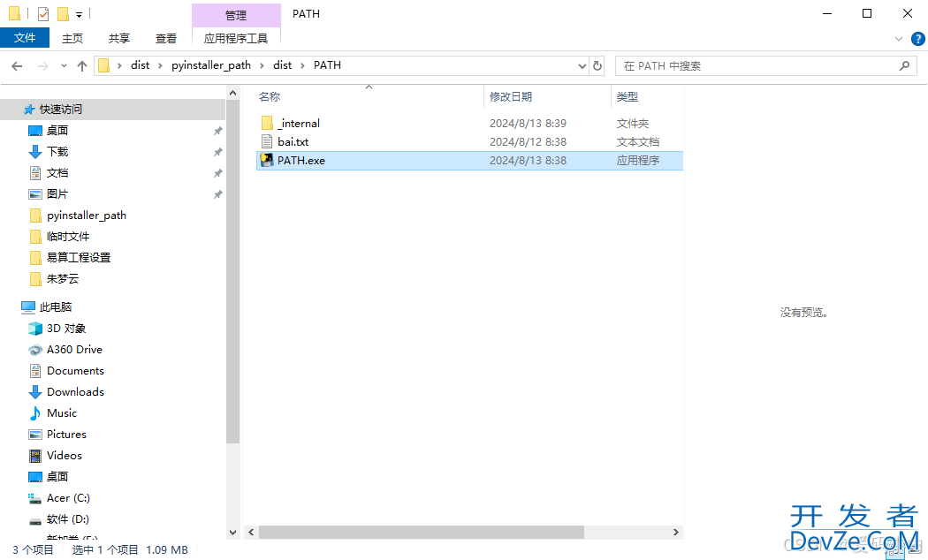The width and height of the screenshot is (928, 560).
Task: Unpin 下载 using its pin icon
Action: pos(217,152)
